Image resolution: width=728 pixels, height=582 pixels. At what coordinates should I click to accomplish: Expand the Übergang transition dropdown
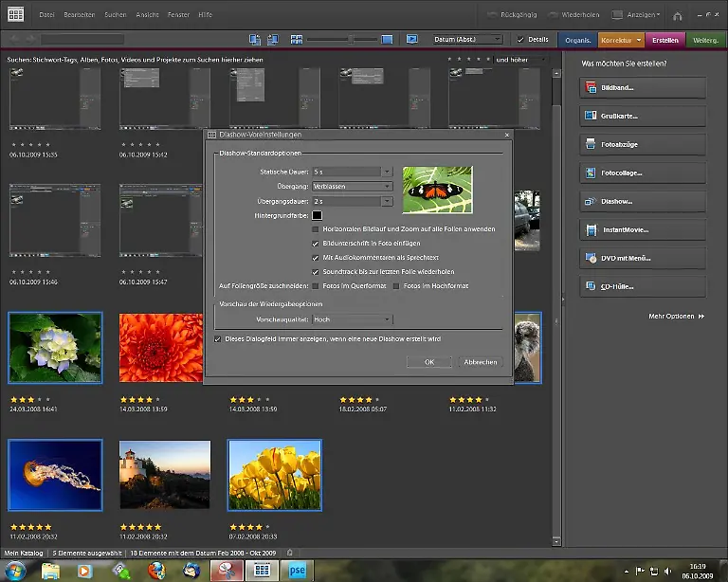[x=386, y=187]
